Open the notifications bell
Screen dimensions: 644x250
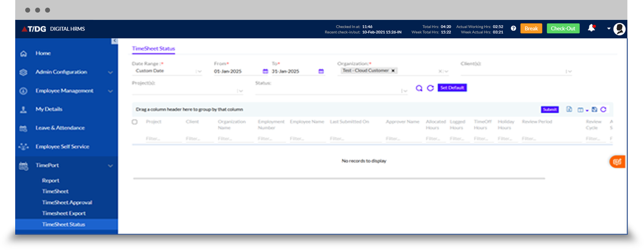pyautogui.click(x=591, y=28)
